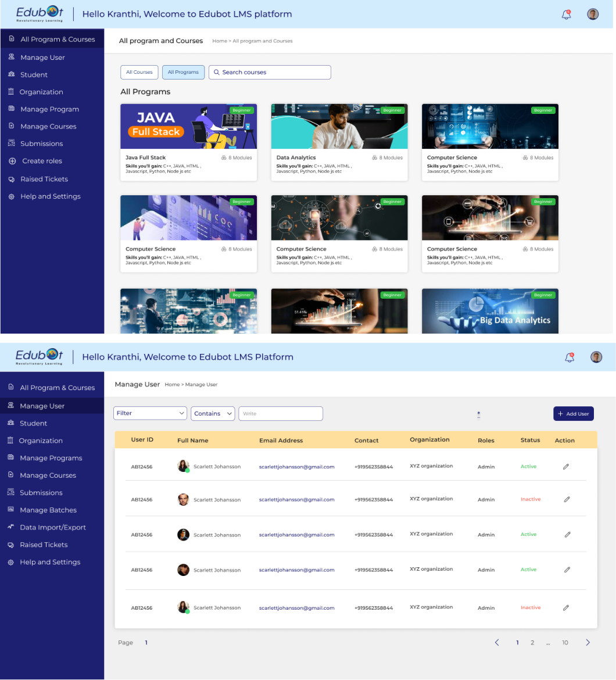Click the magnifier icon in Search courses
Image resolution: width=616 pixels, height=680 pixels.
217,72
